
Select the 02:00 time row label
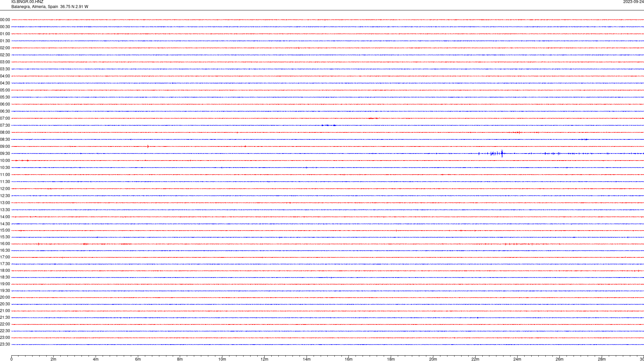(x=5, y=48)
